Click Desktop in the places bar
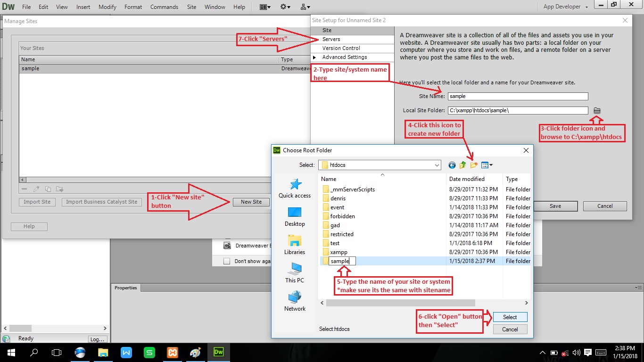This screenshot has width=644, height=362. point(295,217)
